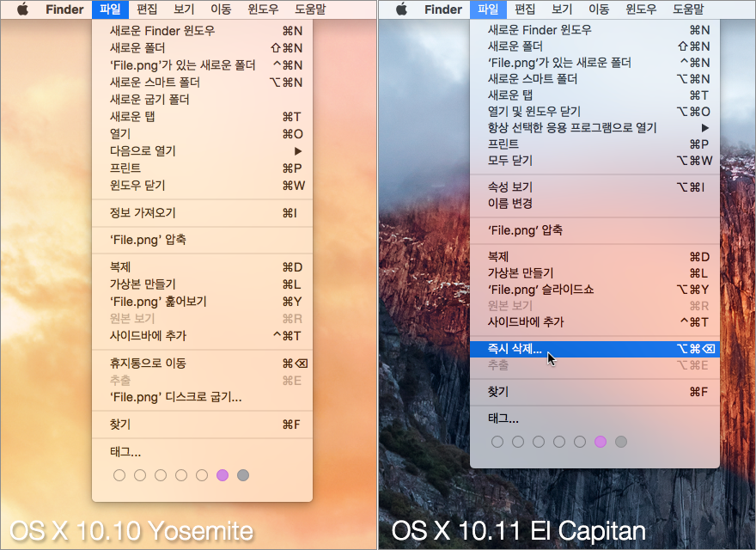This screenshot has height=550, width=756.
Task: Open 이동 menu in Yosemite menu bar
Action: coord(221,9)
